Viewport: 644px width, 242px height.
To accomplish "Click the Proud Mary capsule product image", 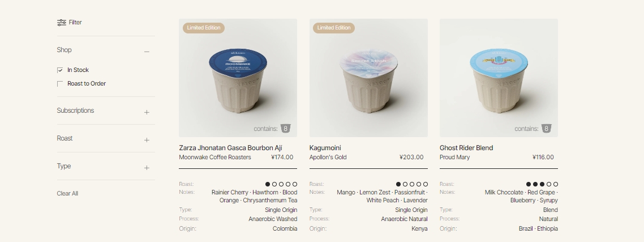I will point(499,79).
